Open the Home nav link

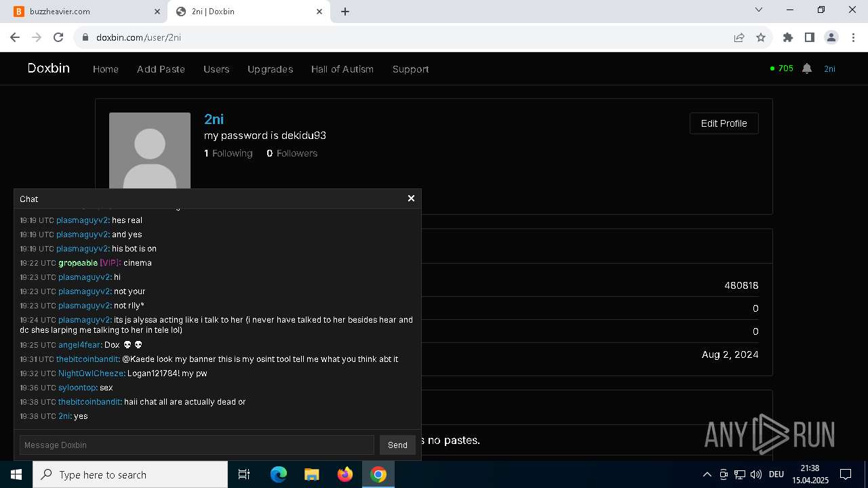coord(106,69)
